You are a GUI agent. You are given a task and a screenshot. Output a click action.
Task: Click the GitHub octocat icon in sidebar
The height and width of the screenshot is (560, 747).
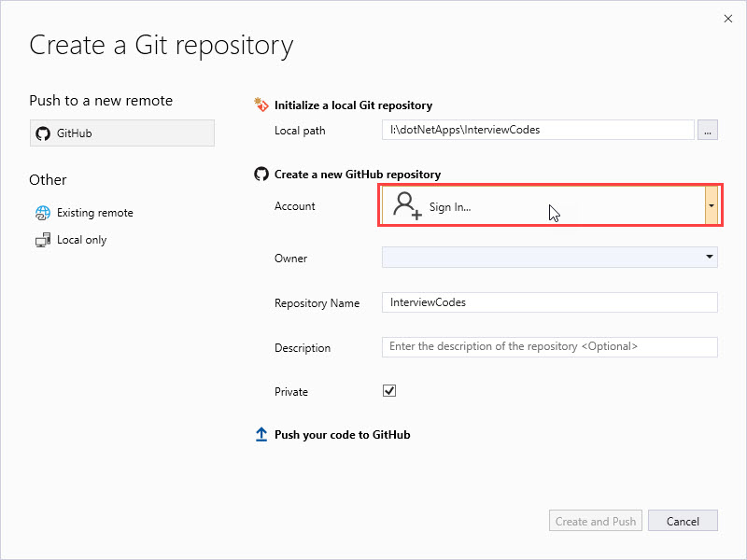click(42, 133)
